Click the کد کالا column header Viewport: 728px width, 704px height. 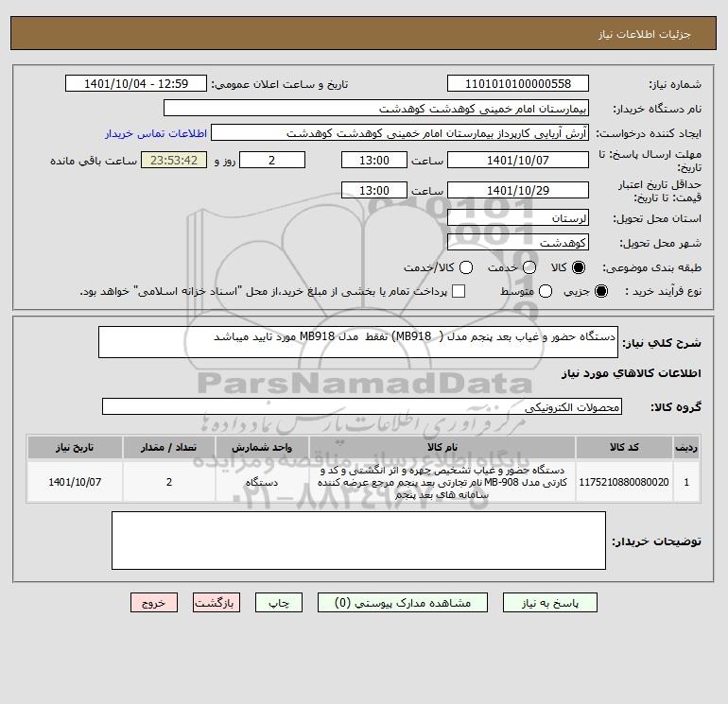[x=624, y=447]
